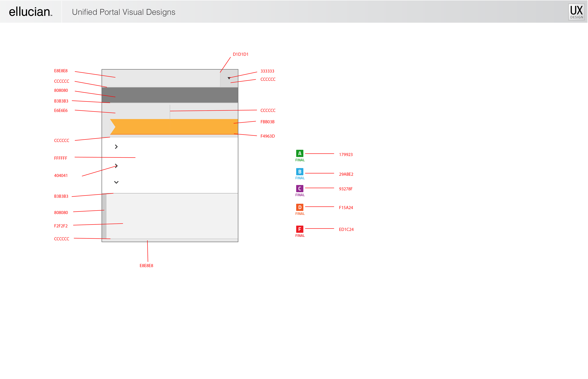The width and height of the screenshot is (588, 379).
Task: Click the "E6E6E6" color code label
Action: (x=61, y=110)
